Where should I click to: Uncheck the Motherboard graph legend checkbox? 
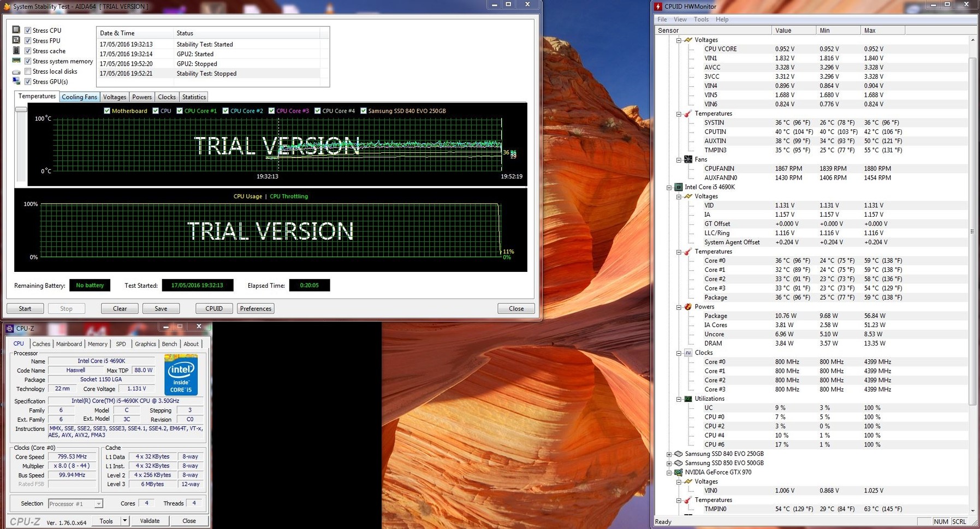(x=107, y=111)
